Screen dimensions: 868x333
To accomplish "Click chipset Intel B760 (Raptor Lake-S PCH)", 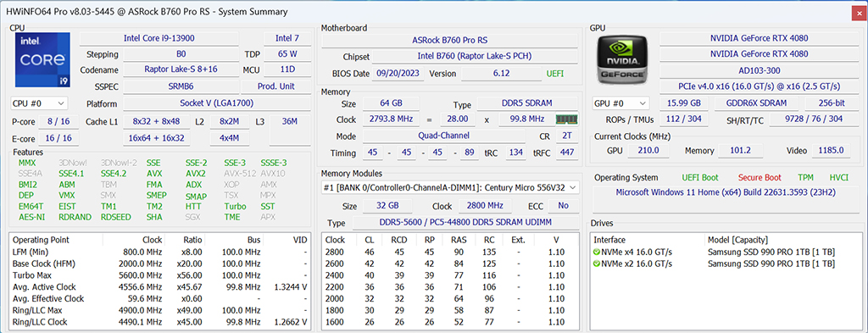I will (x=475, y=57).
